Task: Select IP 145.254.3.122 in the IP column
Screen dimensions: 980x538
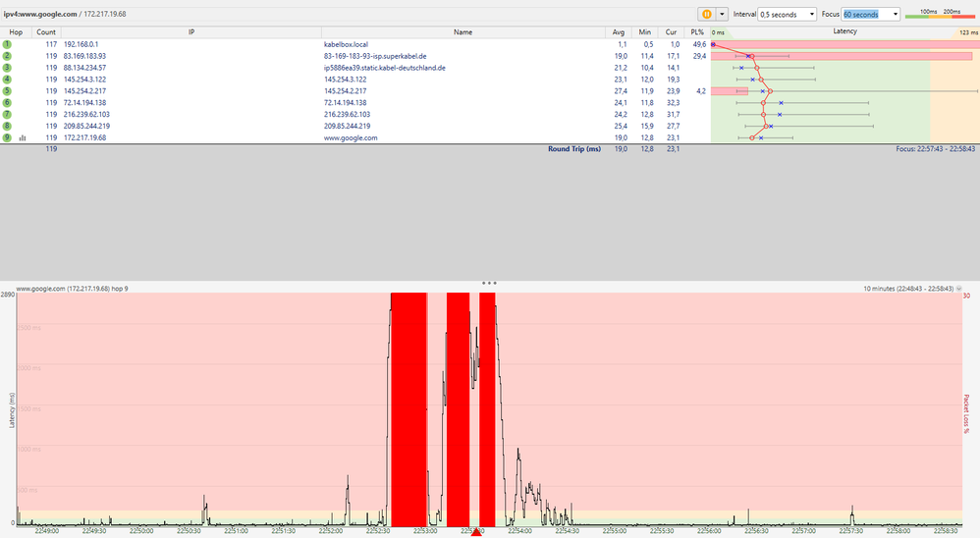Action: [84, 80]
